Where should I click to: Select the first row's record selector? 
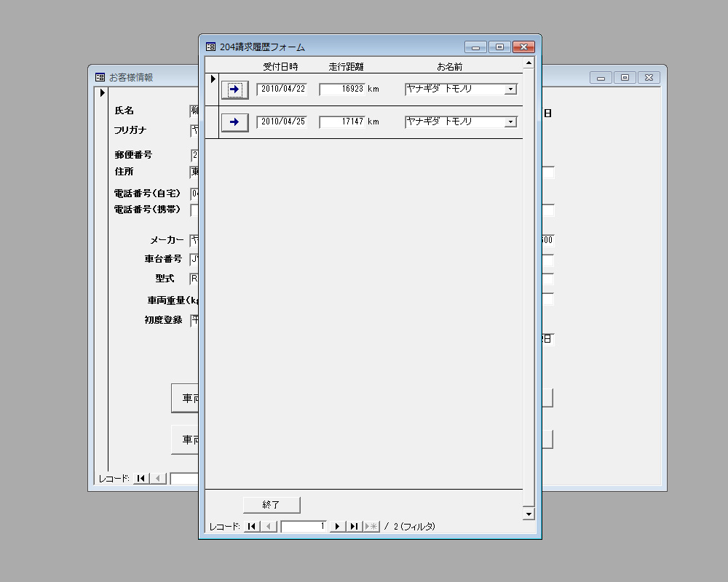coord(212,79)
